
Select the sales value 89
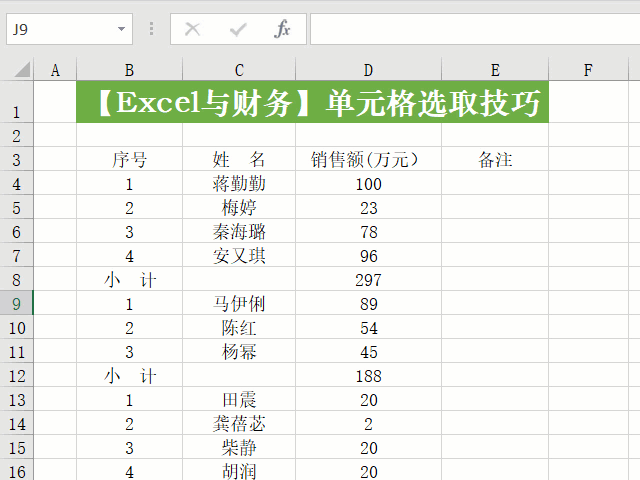(x=369, y=303)
